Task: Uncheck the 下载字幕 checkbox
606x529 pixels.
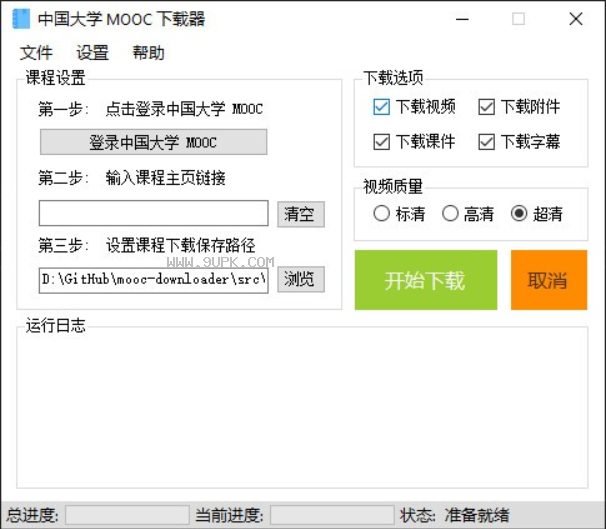Action: 519,141
